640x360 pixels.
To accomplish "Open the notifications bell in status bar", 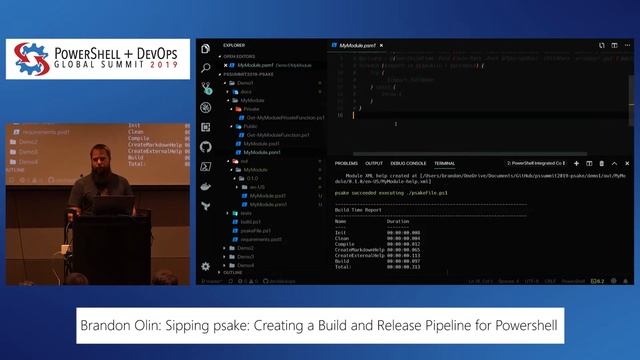I will tap(625, 281).
